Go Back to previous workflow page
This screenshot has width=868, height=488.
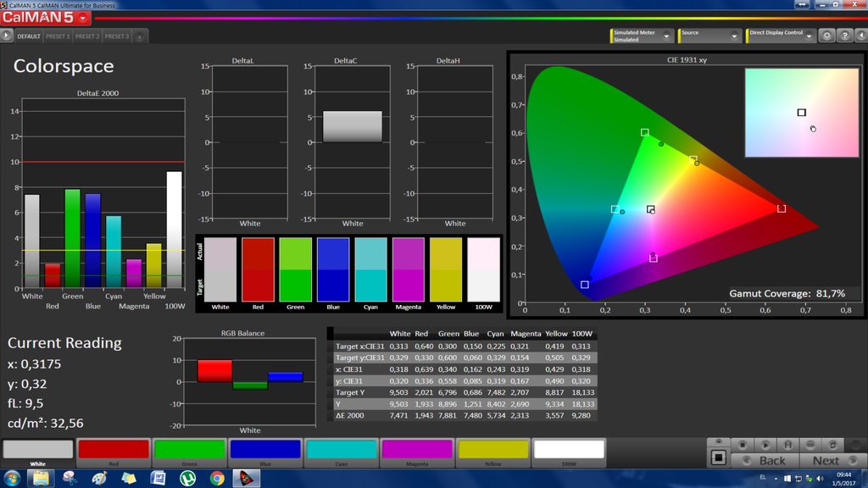pyautogui.click(x=765, y=460)
